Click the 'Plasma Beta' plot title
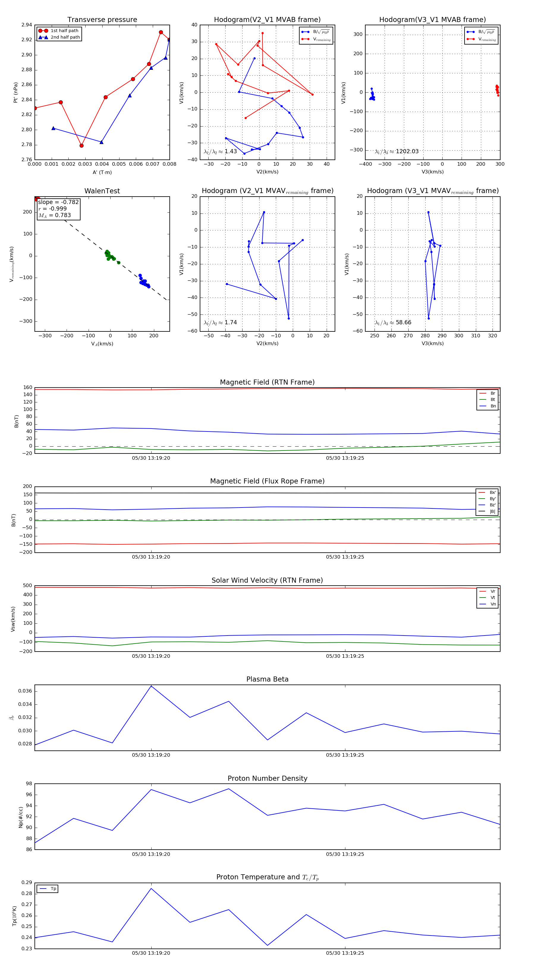 267,679
